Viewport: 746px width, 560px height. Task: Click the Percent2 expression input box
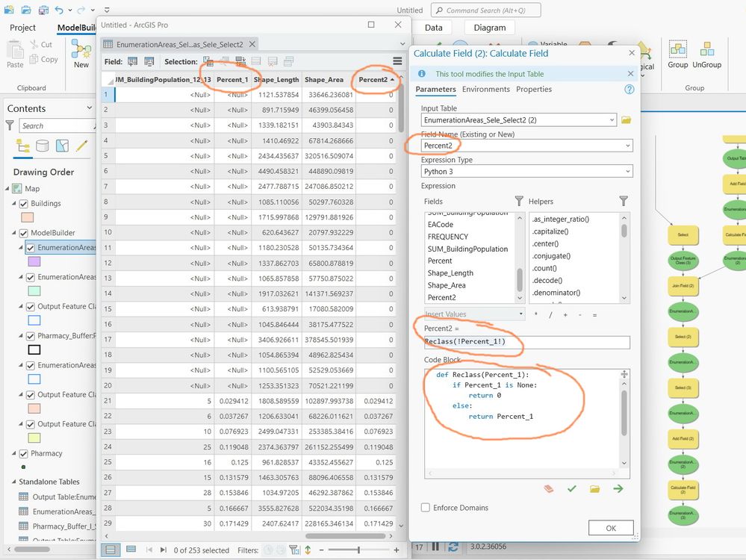click(526, 342)
